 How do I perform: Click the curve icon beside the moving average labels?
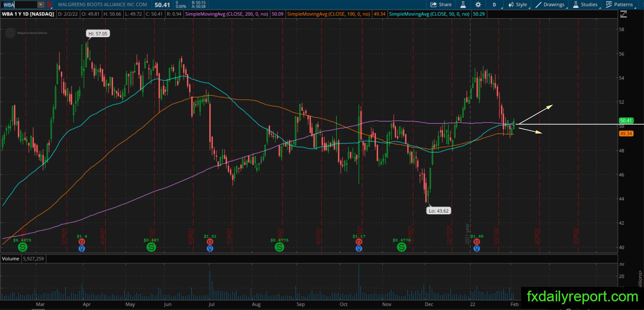(623, 14)
